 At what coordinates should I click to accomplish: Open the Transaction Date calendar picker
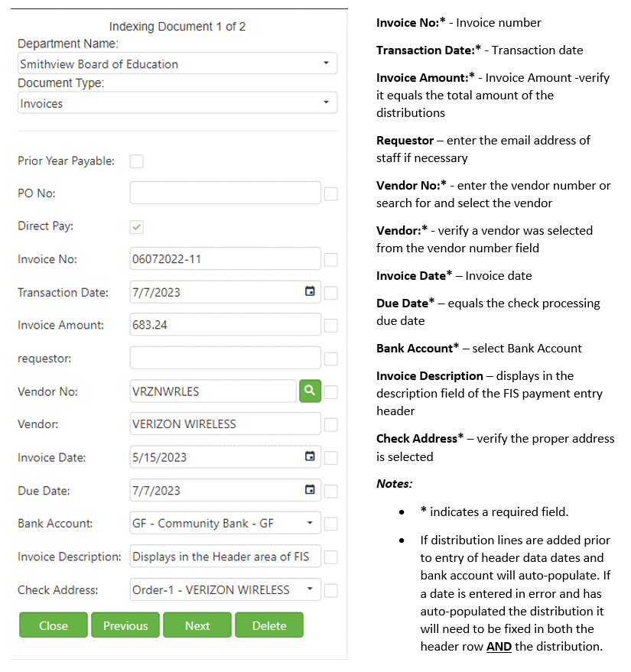click(x=310, y=292)
